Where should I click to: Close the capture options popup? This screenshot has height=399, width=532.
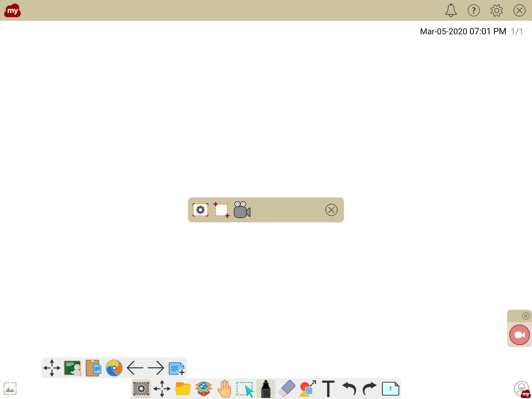[331, 210]
